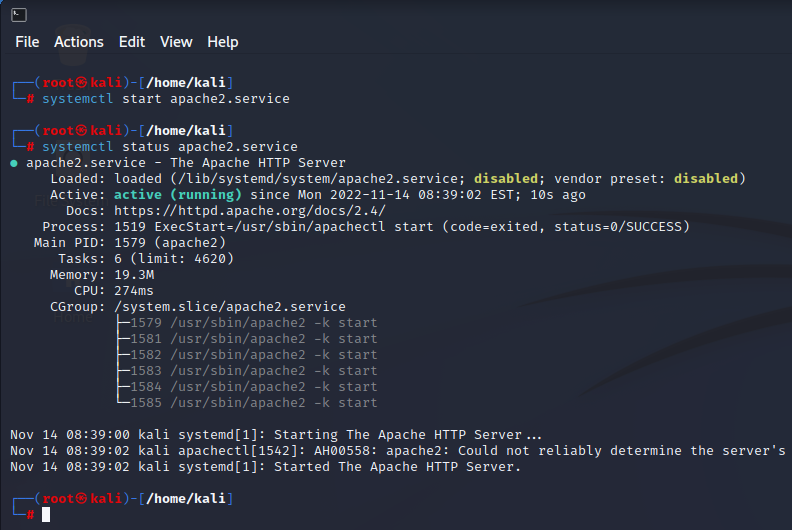Select the 1585 process entry in CGroup tree
The image size is (792, 530).
(254, 403)
